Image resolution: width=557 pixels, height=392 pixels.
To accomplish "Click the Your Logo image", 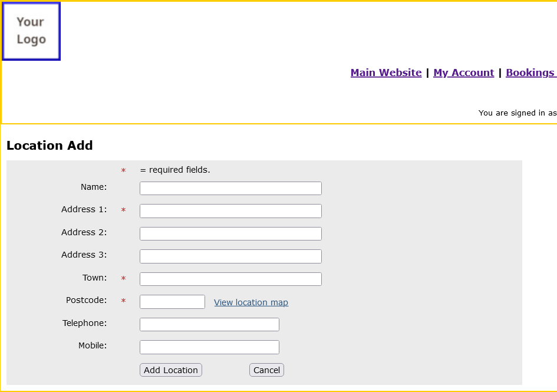I will coord(31,31).
